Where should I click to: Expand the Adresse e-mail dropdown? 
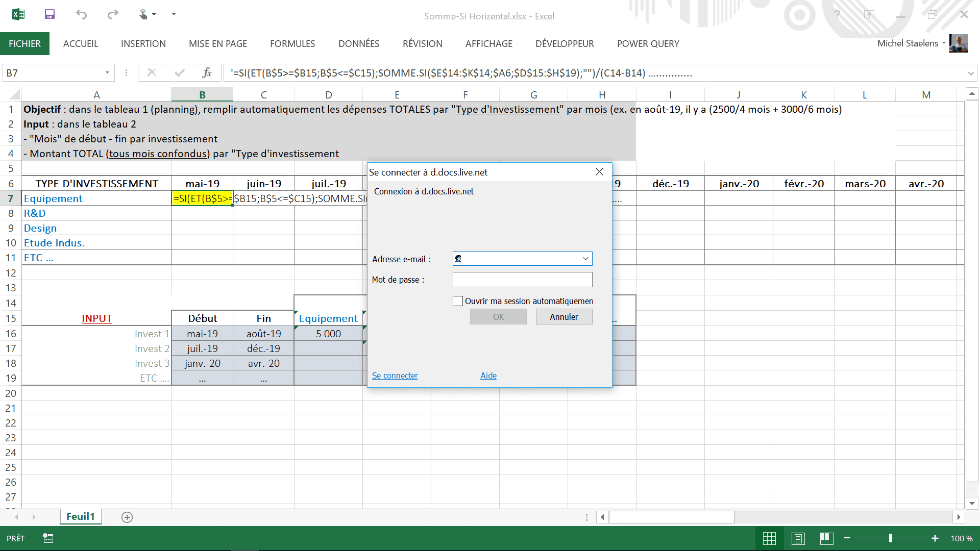tap(585, 259)
